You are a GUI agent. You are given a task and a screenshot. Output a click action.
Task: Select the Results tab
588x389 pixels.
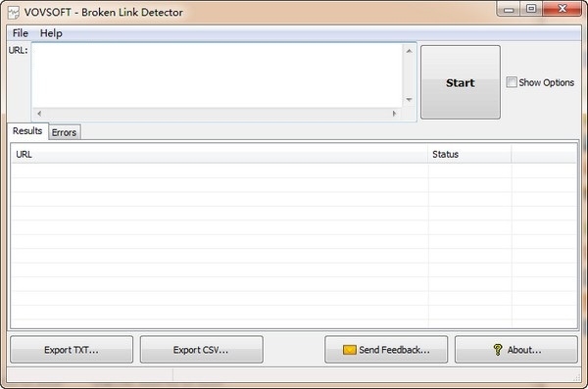click(x=27, y=131)
